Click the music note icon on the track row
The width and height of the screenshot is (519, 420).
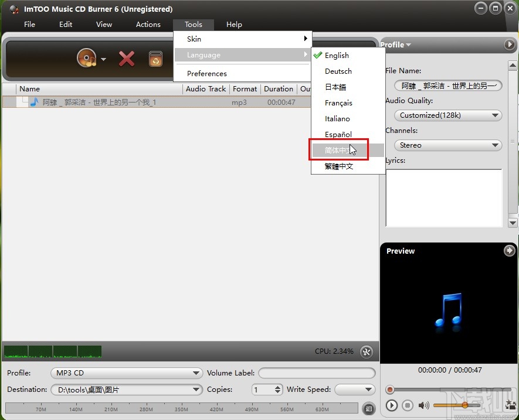(x=35, y=102)
